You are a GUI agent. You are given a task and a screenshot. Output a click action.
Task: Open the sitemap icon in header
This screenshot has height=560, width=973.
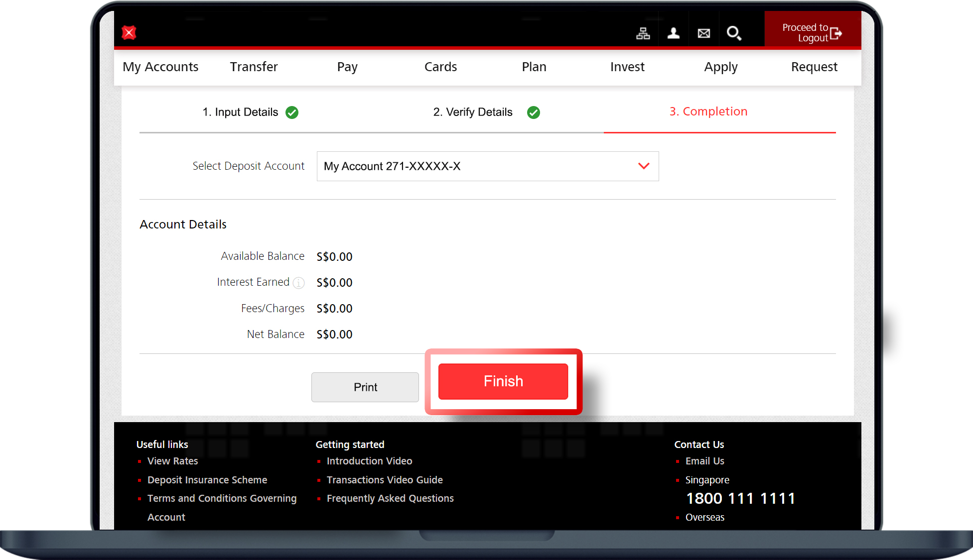(x=643, y=33)
